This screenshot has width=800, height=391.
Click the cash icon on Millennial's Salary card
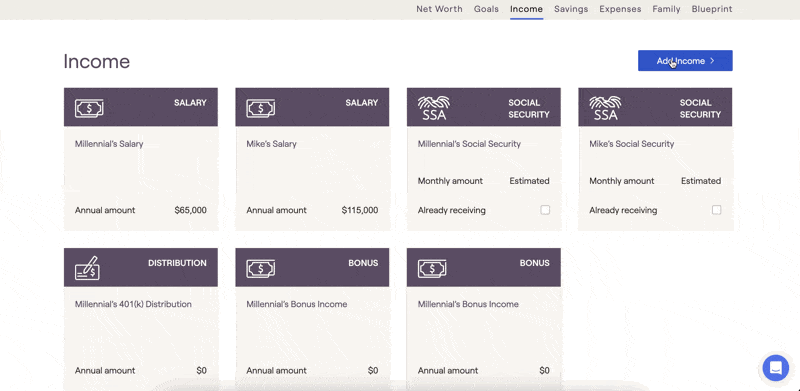coord(89,108)
